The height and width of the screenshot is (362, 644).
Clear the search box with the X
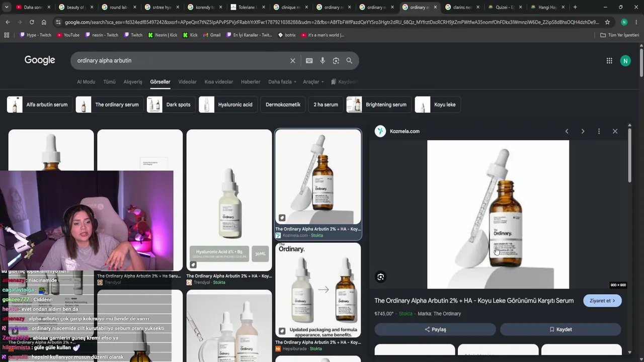point(293,61)
